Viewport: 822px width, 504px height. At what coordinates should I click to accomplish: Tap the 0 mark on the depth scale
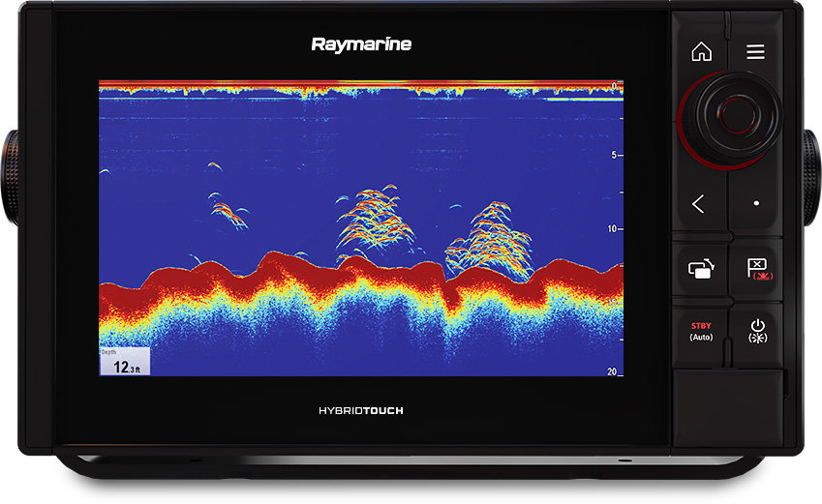click(614, 87)
